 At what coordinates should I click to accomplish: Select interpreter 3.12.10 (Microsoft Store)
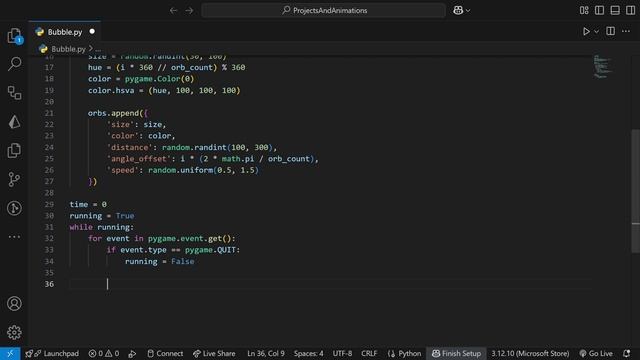pyautogui.click(x=530, y=353)
